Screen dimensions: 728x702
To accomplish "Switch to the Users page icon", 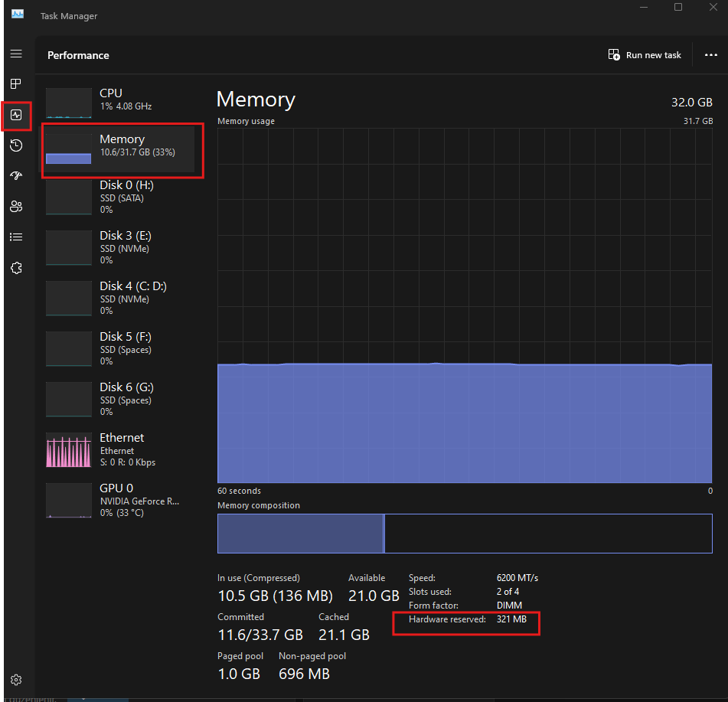I will pos(16,206).
